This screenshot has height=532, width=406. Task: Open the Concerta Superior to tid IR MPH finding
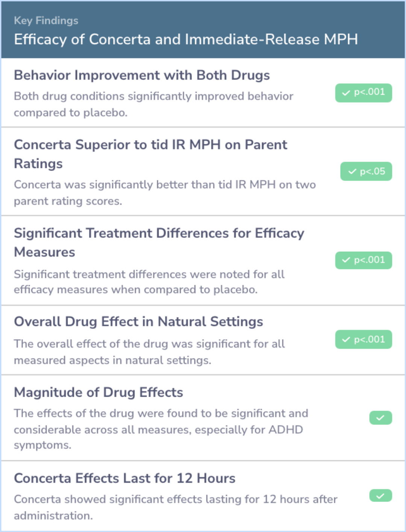click(x=150, y=154)
